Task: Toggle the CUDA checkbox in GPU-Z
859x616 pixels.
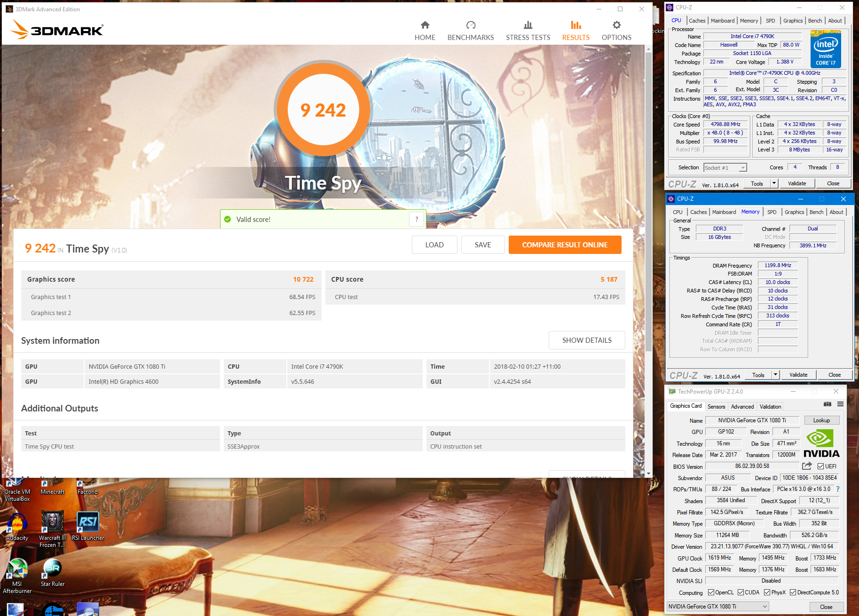Action: (741, 592)
